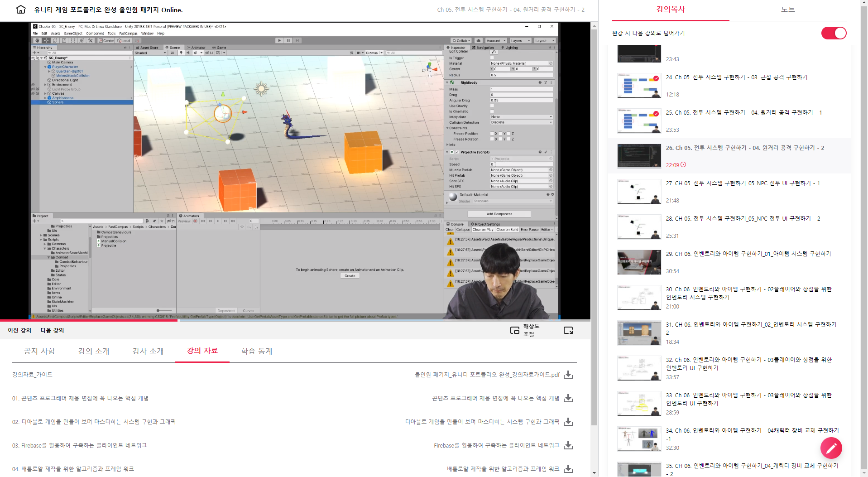The image size is (868, 477).
Task: Toggle the Use Gravity checkbox
Action: tap(492, 106)
